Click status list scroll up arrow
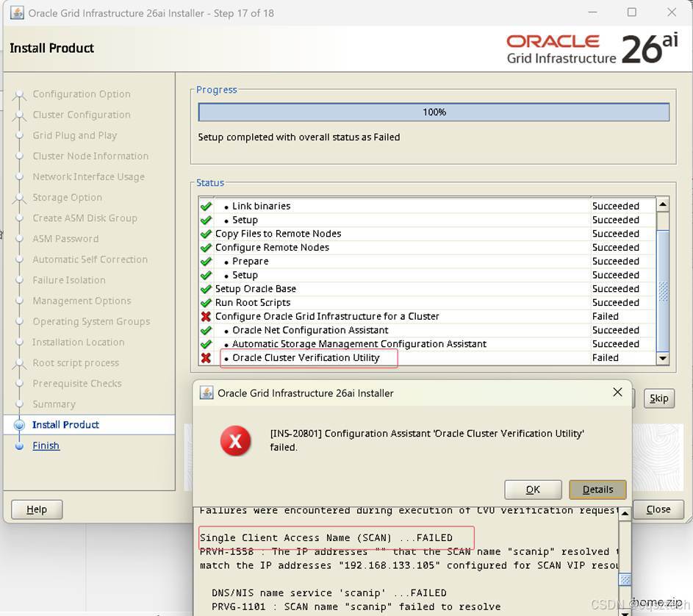The image size is (693, 616). (663, 204)
